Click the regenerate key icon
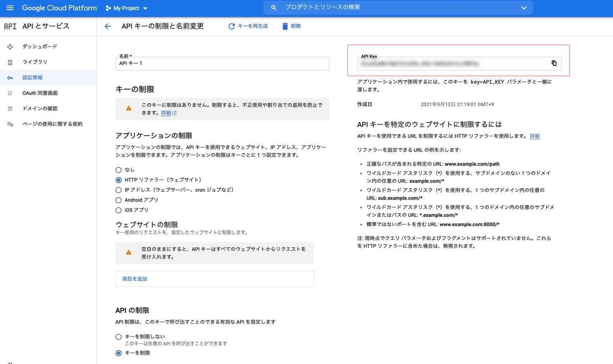 click(232, 26)
